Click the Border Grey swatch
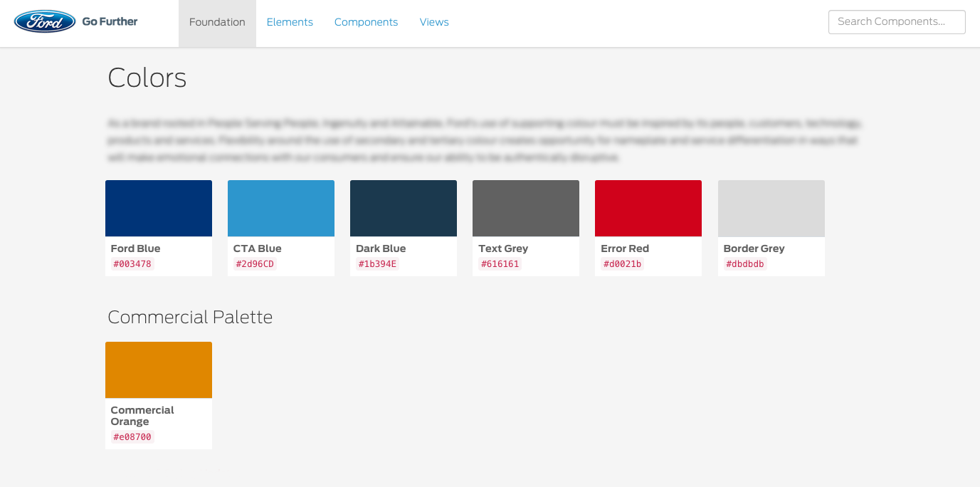980x487 pixels. [x=771, y=208]
